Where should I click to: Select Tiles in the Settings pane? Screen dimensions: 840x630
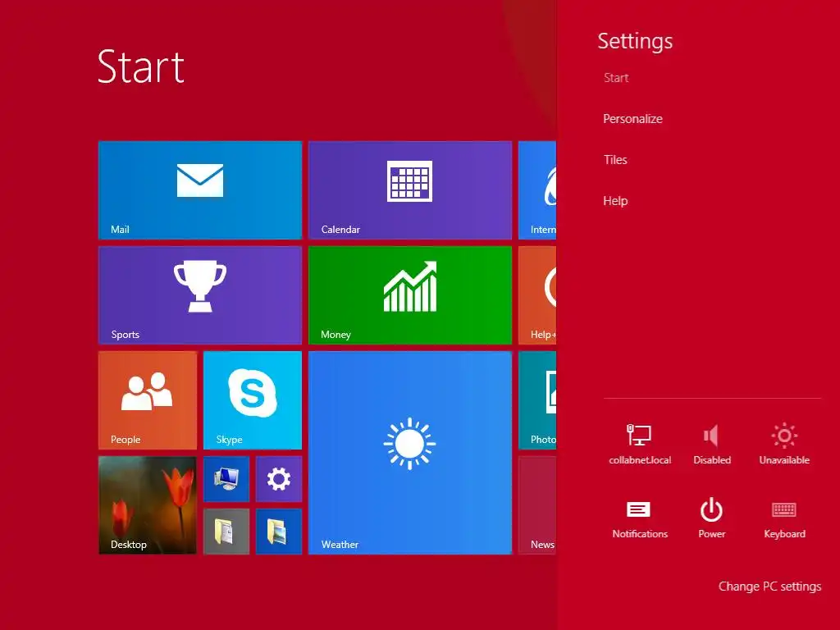coord(615,160)
